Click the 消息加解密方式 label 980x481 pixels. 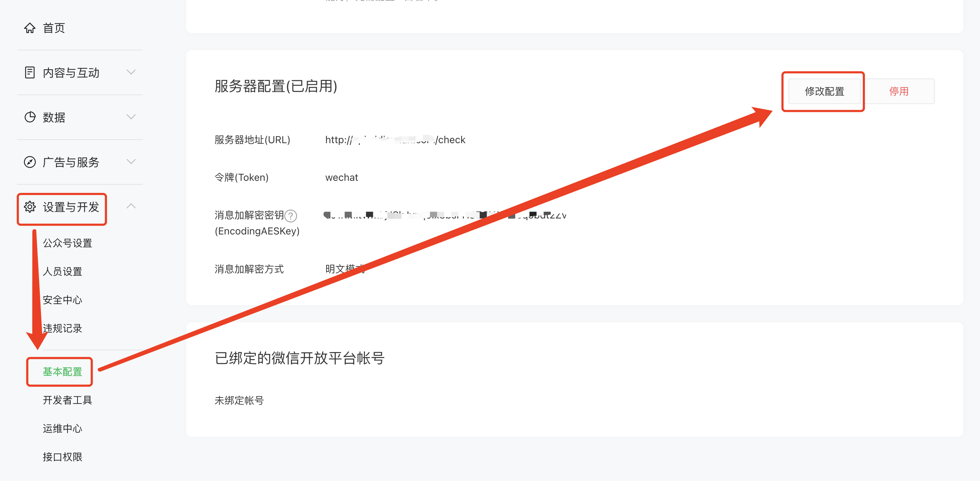point(249,269)
